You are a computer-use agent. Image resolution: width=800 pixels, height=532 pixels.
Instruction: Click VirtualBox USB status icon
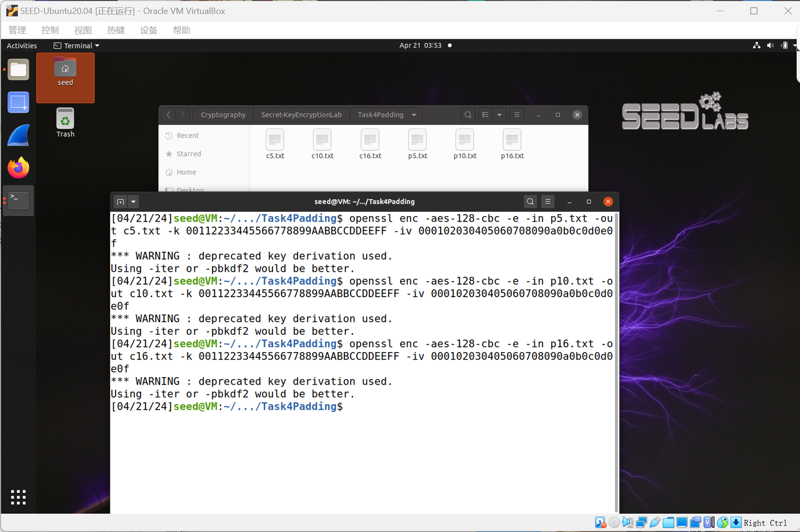coord(655,523)
